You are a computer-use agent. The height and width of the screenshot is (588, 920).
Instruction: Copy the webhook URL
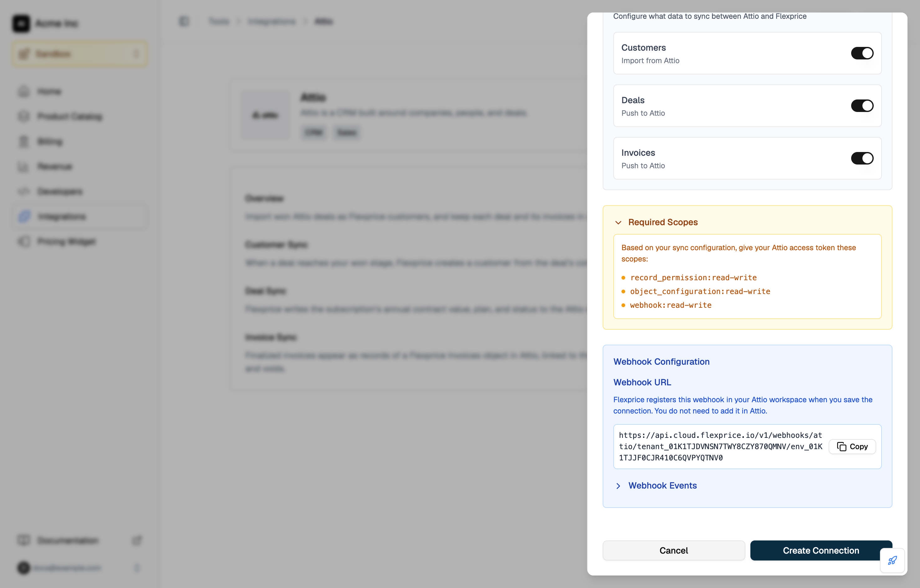pos(852,446)
